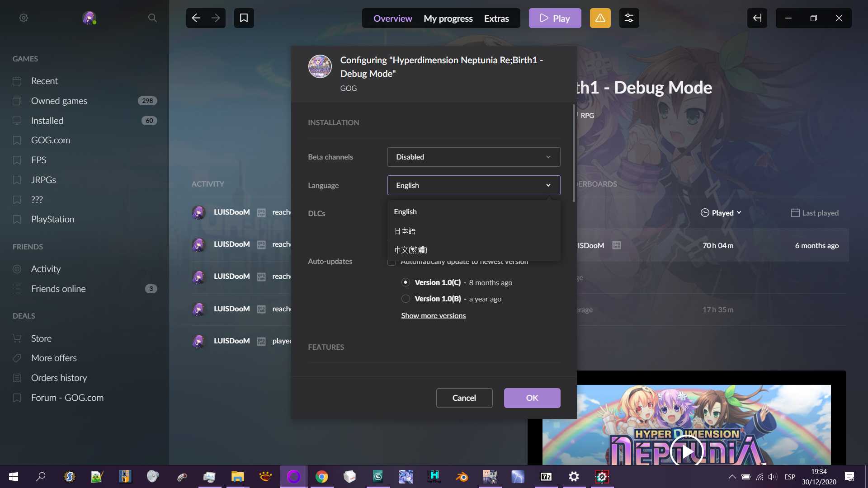This screenshot has height=488, width=868.
Task: Switch to the My progress tab
Action: (x=448, y=19)
